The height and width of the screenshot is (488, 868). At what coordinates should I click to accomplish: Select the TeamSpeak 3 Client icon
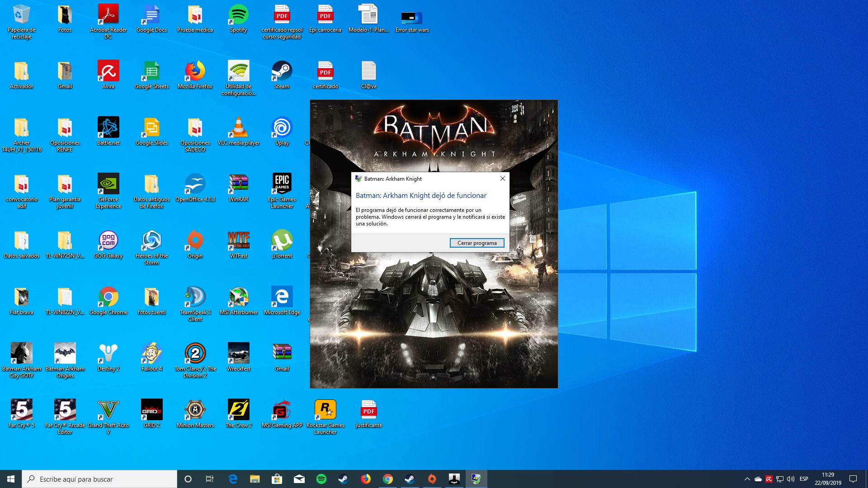point(195,304)
